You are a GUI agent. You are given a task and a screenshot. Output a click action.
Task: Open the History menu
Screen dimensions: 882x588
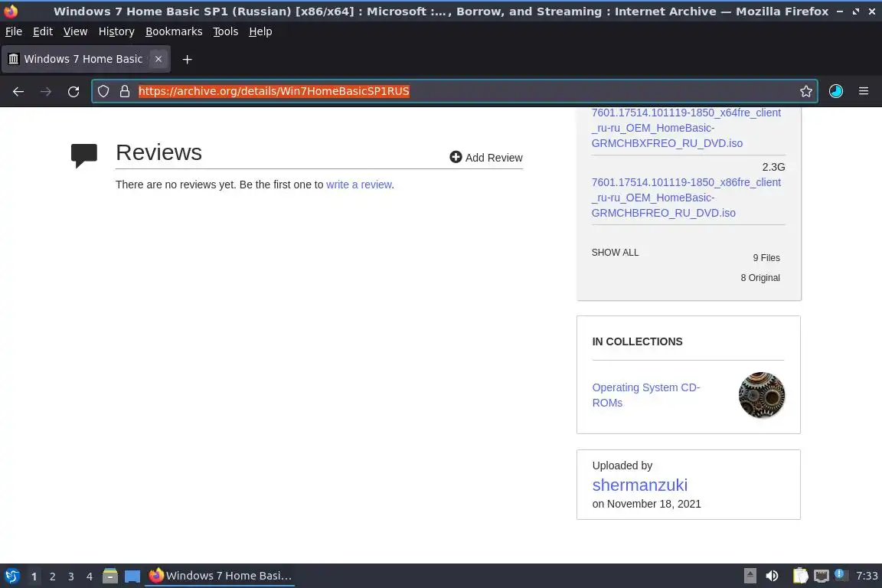[116, 31]
